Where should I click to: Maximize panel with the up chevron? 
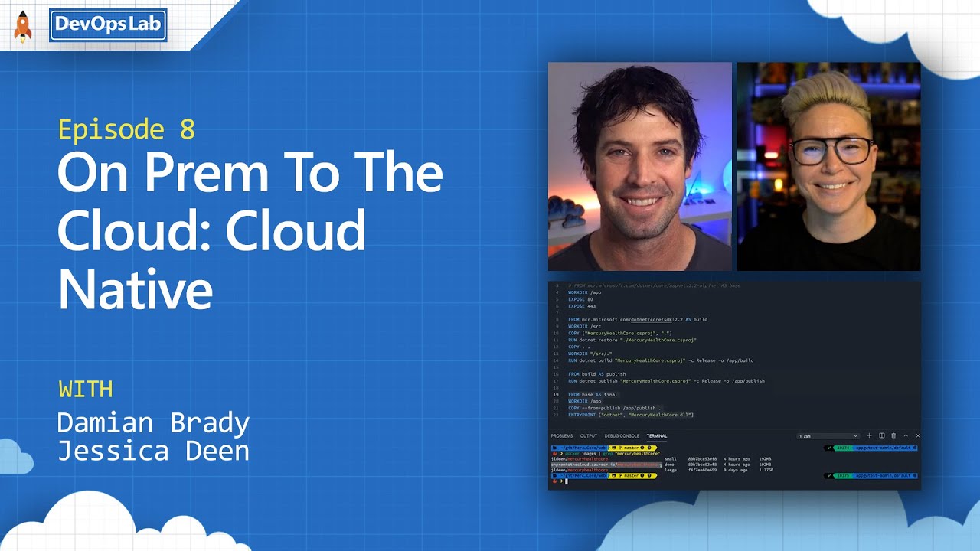pyautogui.click(x=906, y=435)
